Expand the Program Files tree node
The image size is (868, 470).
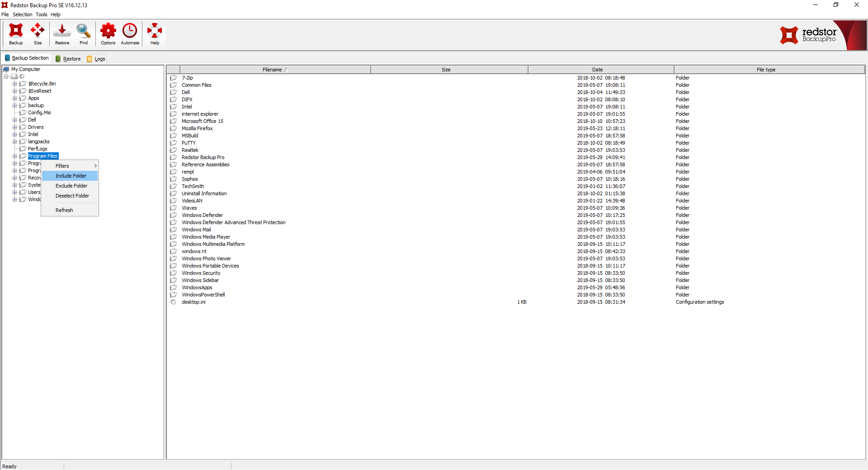pos(14,156)
